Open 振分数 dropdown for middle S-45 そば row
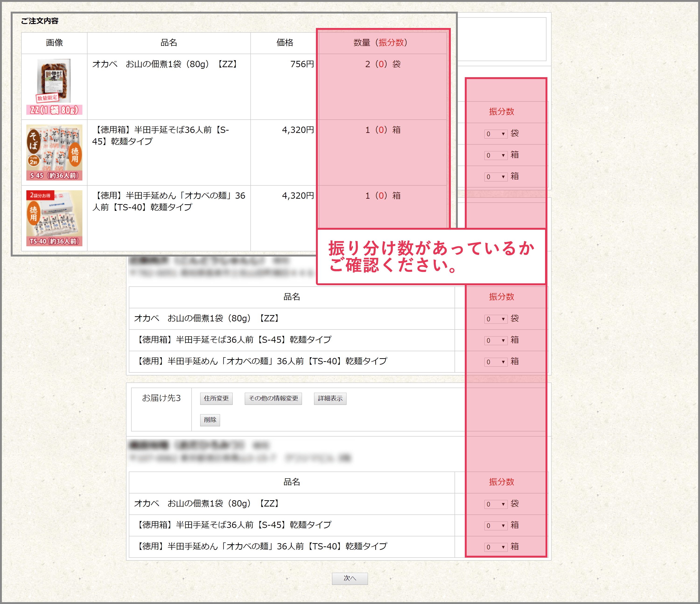 (x=496, y=341)
